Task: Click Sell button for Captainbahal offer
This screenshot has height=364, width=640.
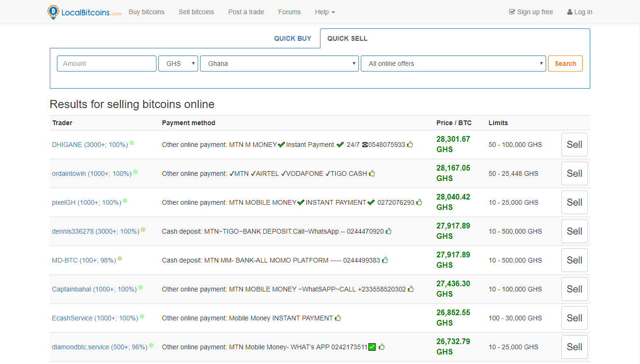Action: click(x=575, y=289)
